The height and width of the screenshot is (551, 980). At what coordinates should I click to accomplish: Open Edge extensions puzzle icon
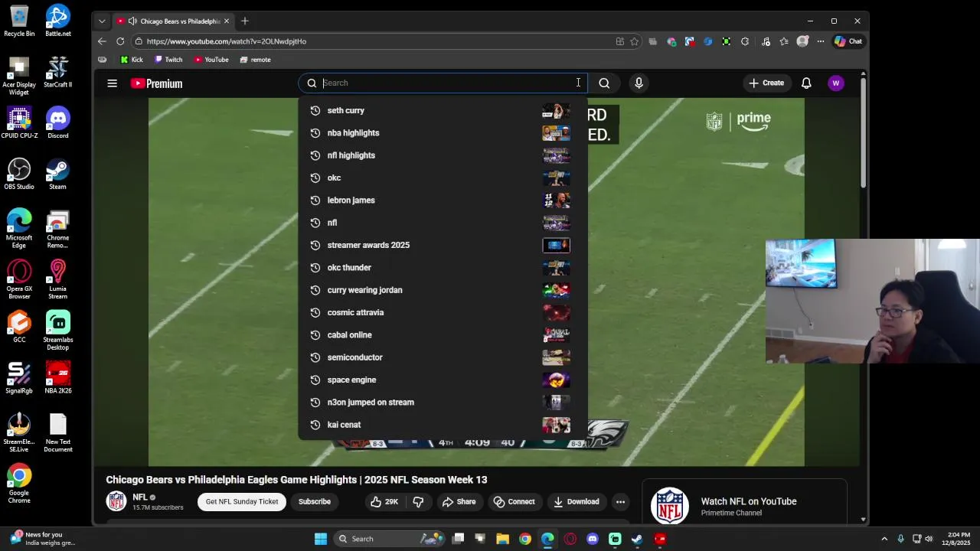[x=745, y=41]
